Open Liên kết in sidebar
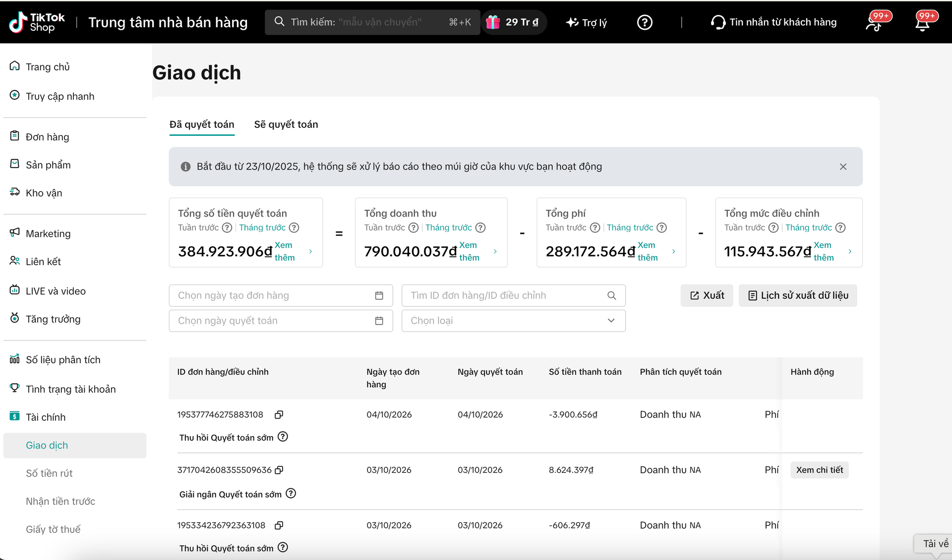The height and width of the screenshot is (560, 952). (x=43, y=261)
